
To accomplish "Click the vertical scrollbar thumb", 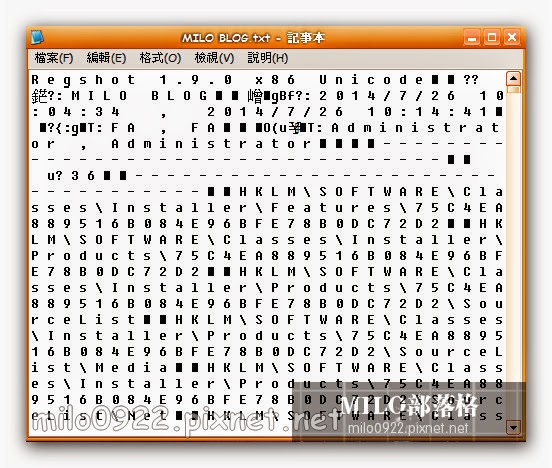I will point(513,90).
